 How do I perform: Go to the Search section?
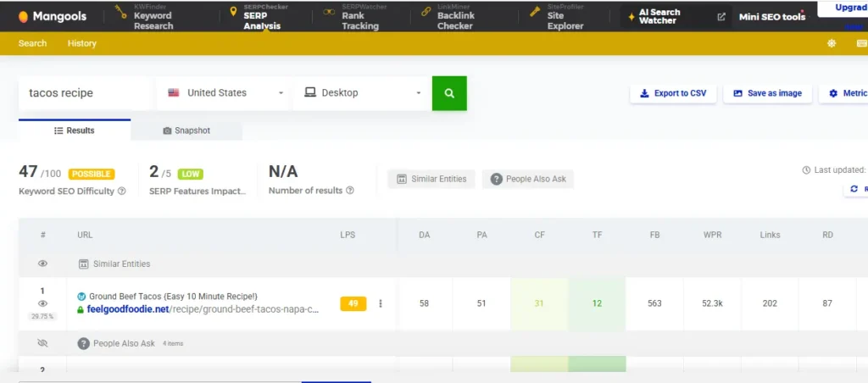point(32,43)
